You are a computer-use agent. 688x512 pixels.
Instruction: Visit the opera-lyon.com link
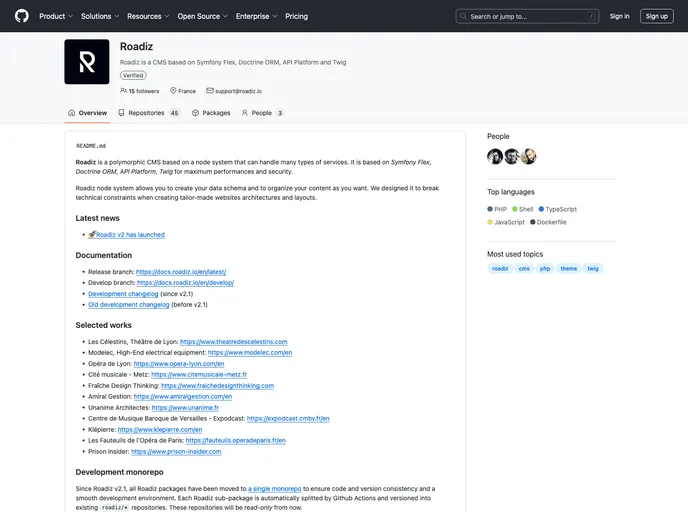tap(179, 364)
